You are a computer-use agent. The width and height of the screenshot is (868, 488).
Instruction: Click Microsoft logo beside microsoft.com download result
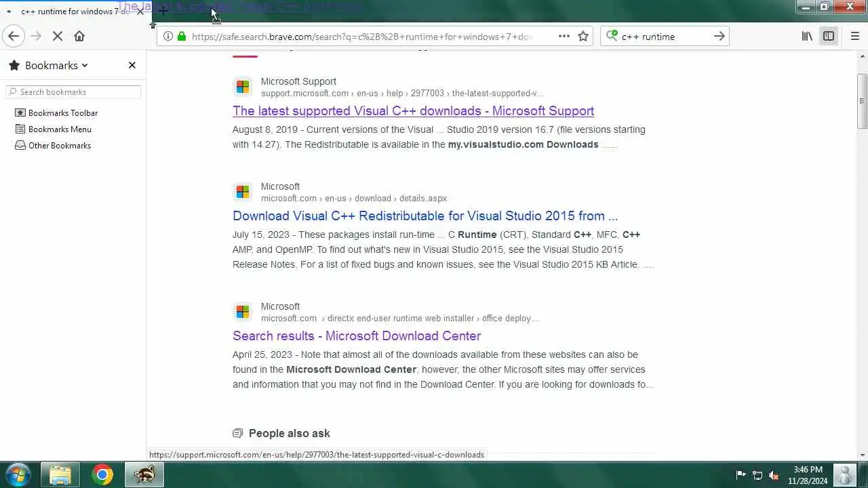tap(242, 192)
